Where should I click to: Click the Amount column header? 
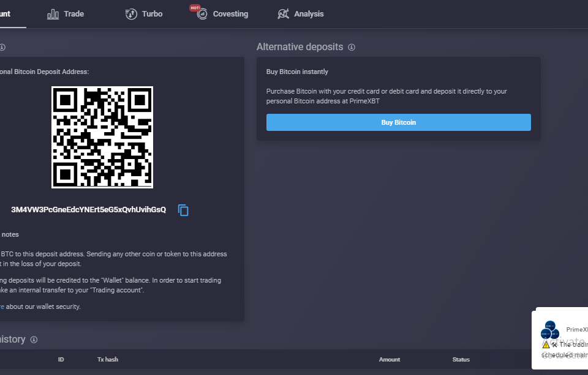click(x=390, y=360)
